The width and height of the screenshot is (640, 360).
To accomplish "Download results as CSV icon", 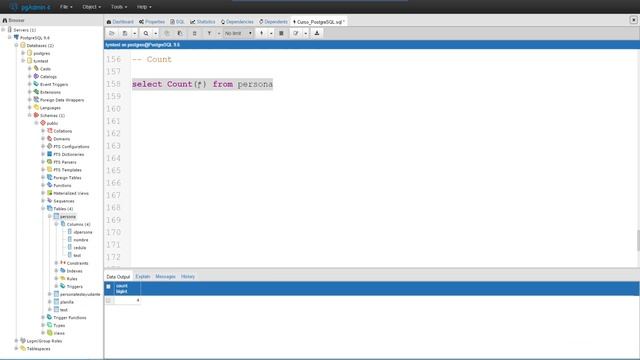I will [317, 33].
